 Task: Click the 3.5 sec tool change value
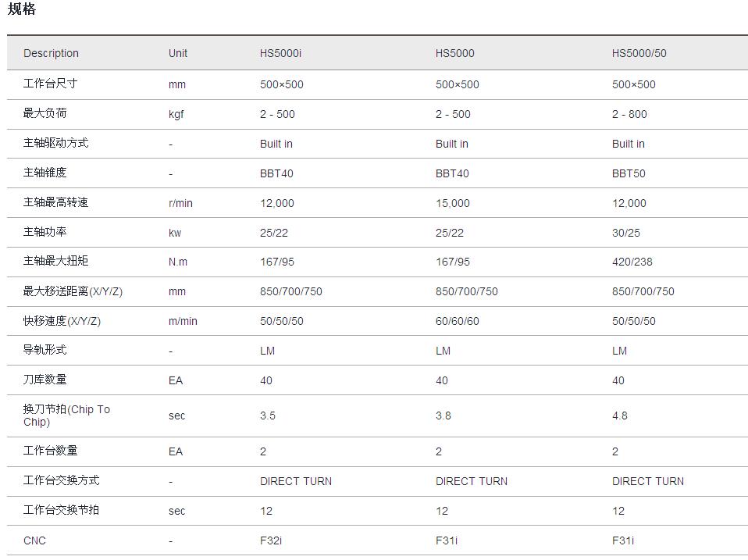click(268, 416)
